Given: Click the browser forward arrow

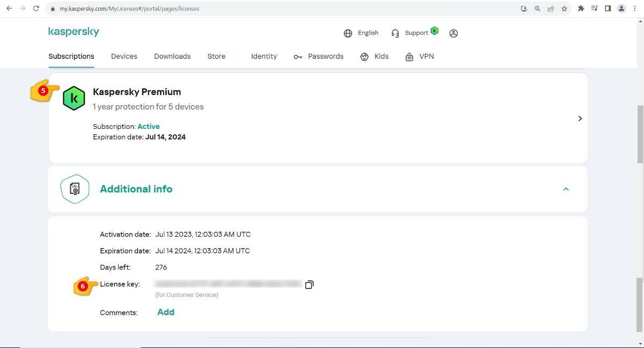Looking at the screenshot, I should (x=23, y=9).
